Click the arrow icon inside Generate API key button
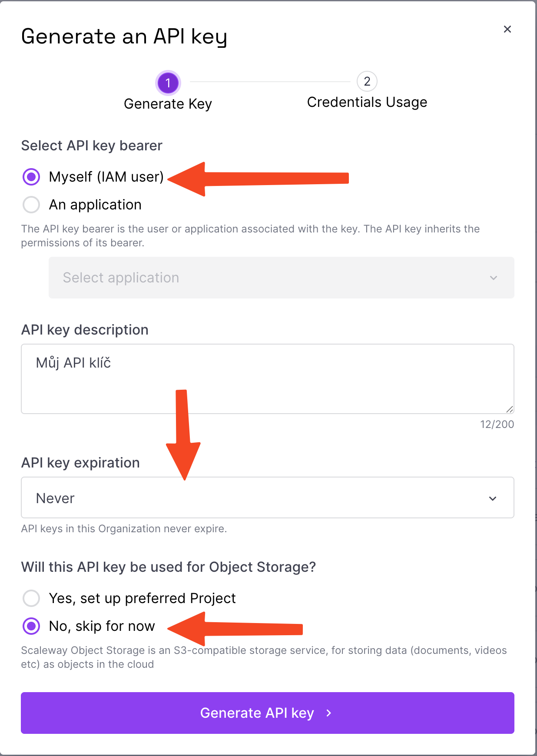The height and width of the screenshot is (756, 537). coord(329,713)
